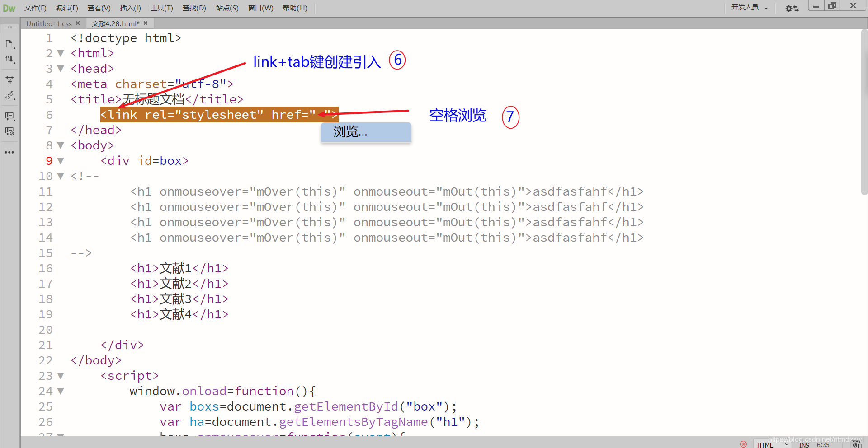Open HTML language type dropdown in status bar

click(x=773, y=444)
